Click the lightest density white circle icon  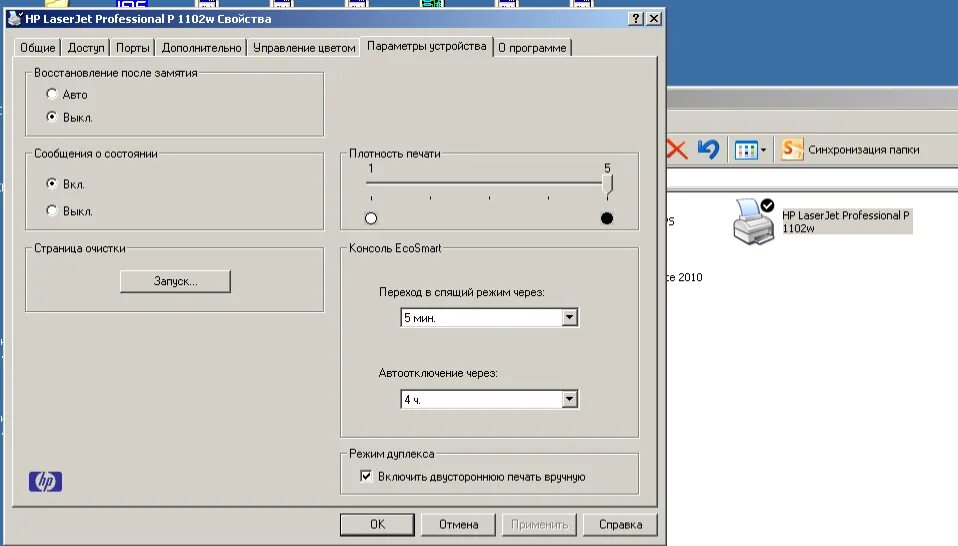point(371,218)
